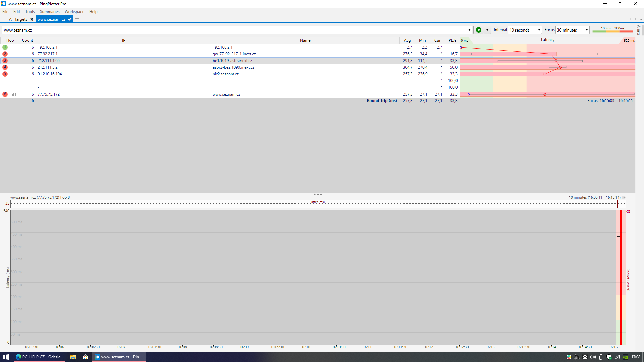This screenshot has height=362, width=644.
Task: Click the red hop 5 status circle
Action: click(5, 74)
